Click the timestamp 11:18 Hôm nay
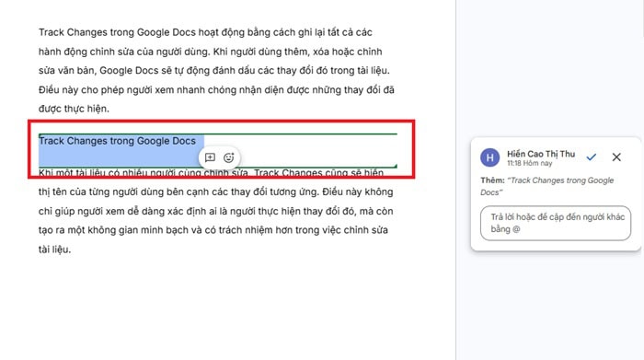Image resolution: width=644 pixels, height=360 pixels. pos(529,163)
